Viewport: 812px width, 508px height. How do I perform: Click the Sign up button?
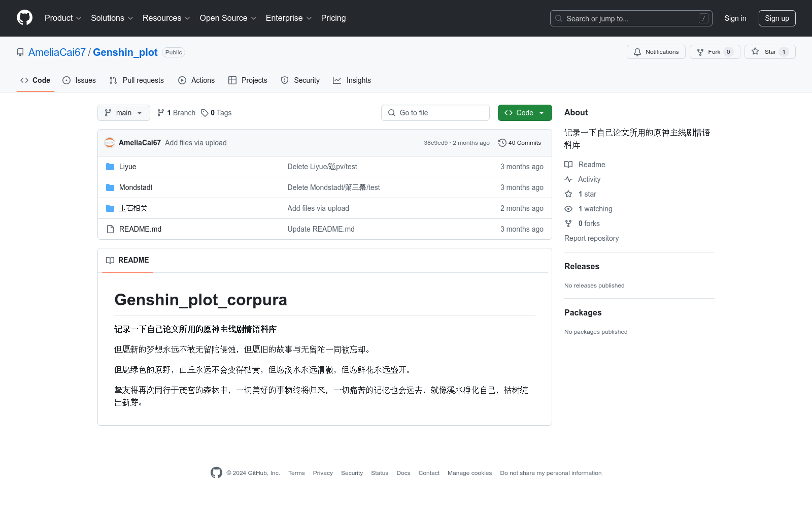tap(777, 18)
